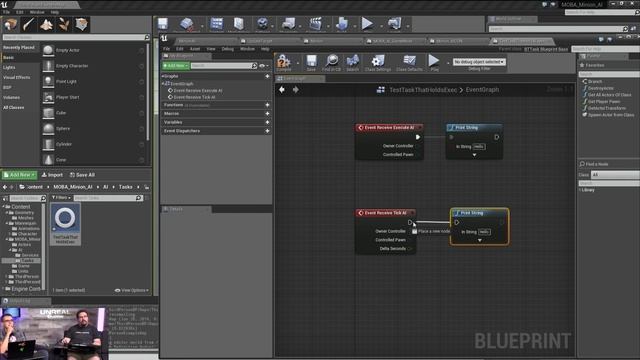This screenshot has width=640, height=360.
Task: Open Class Settings gear icon
Action: click(378, 63)
